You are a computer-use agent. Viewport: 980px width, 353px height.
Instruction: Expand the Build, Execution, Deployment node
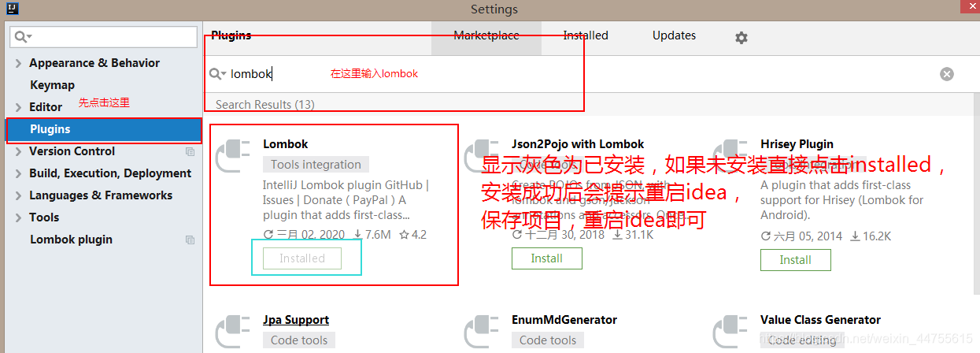click(18, 173)
